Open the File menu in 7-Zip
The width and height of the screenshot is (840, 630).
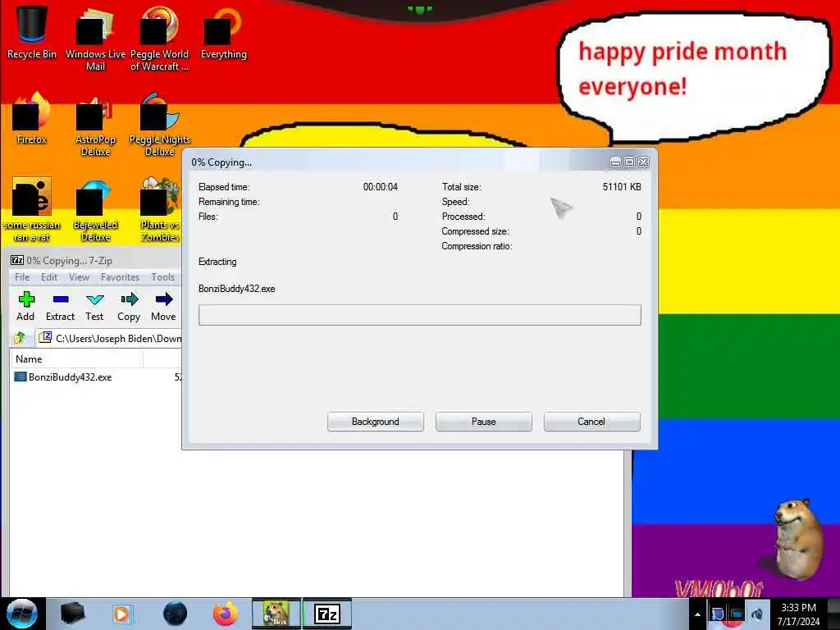(22, 277)
